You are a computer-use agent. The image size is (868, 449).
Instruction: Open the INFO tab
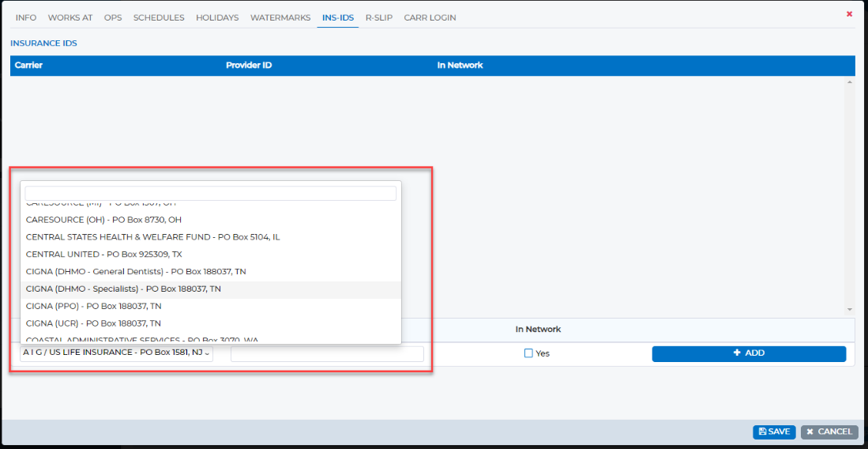click(26, 17)
